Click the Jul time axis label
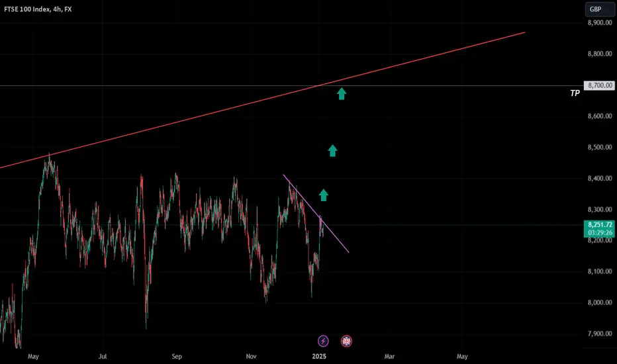The width and height of the screenshot is (617, 364). click(103, 357)
